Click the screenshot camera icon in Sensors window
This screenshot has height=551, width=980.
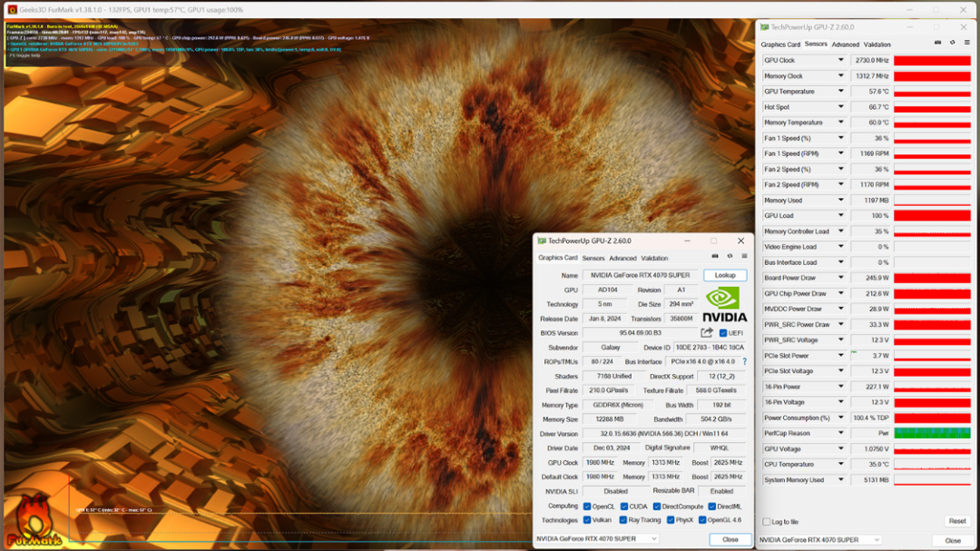point(937,43)
